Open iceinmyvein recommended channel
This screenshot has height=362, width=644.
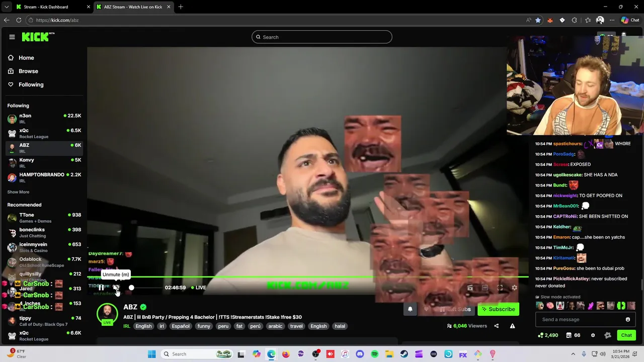[x=44, y=247]
